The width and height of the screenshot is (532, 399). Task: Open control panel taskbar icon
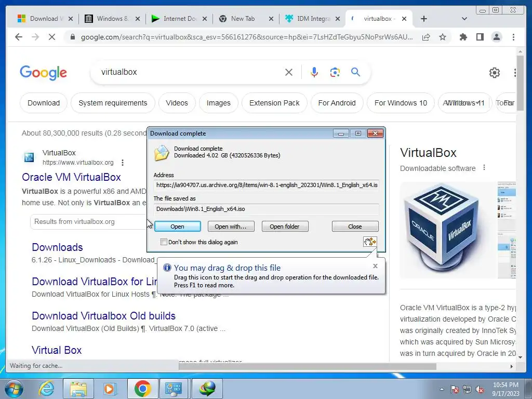175,389
